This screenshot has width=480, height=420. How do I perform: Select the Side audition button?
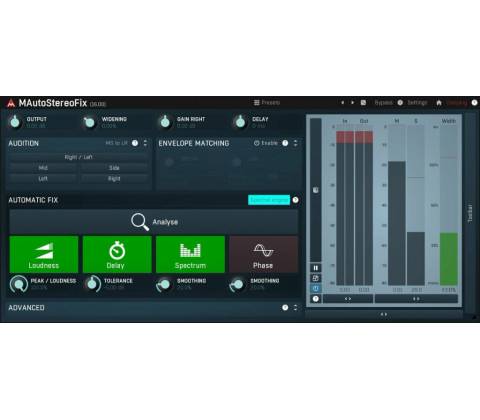(x=114, y=168)
